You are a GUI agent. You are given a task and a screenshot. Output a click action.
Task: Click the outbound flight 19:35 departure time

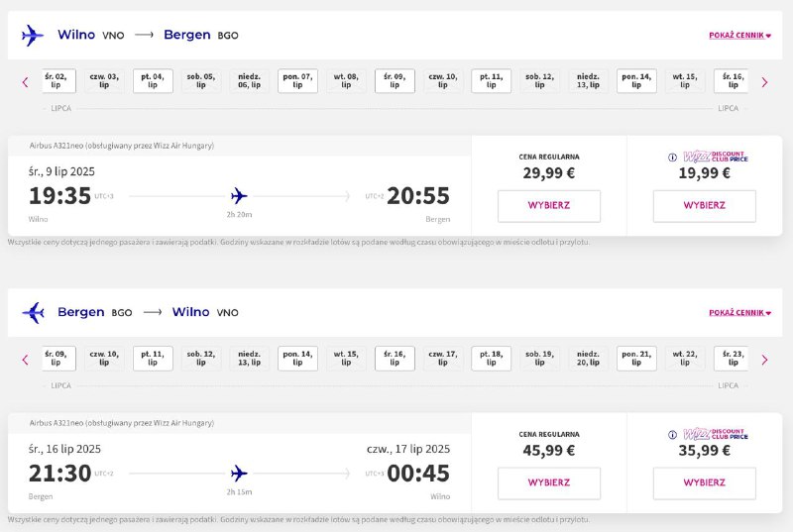(x=59, y=196)
